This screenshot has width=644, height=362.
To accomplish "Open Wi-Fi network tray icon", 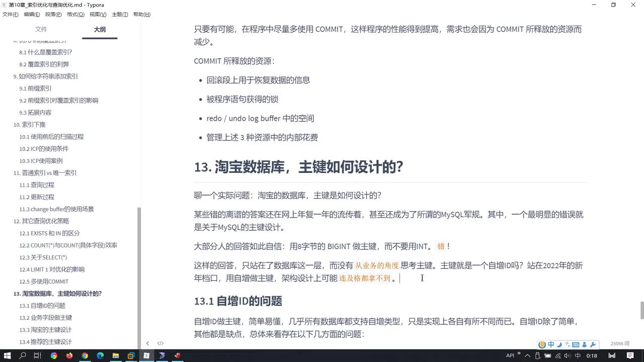I will click(x=557, y=355).
